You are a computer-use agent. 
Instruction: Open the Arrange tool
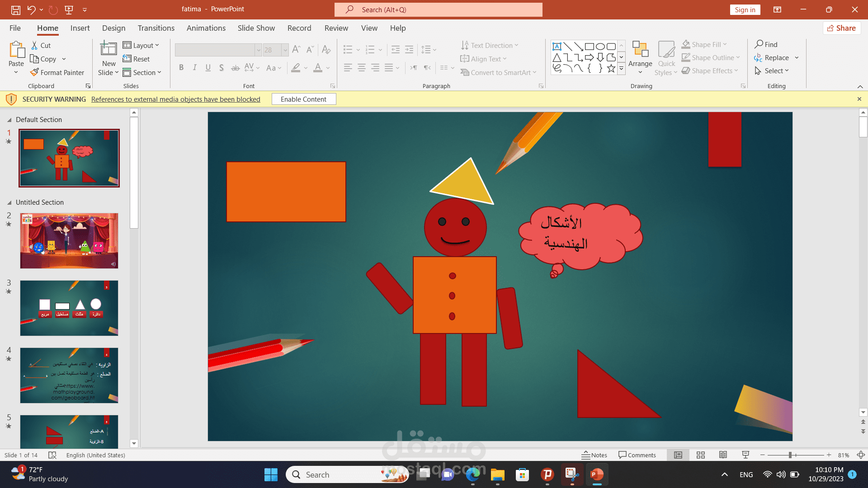tap(640, 57)
